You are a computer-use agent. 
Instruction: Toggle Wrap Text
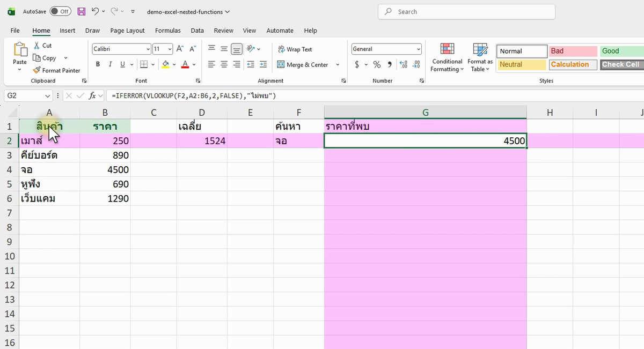pos(295,49)
